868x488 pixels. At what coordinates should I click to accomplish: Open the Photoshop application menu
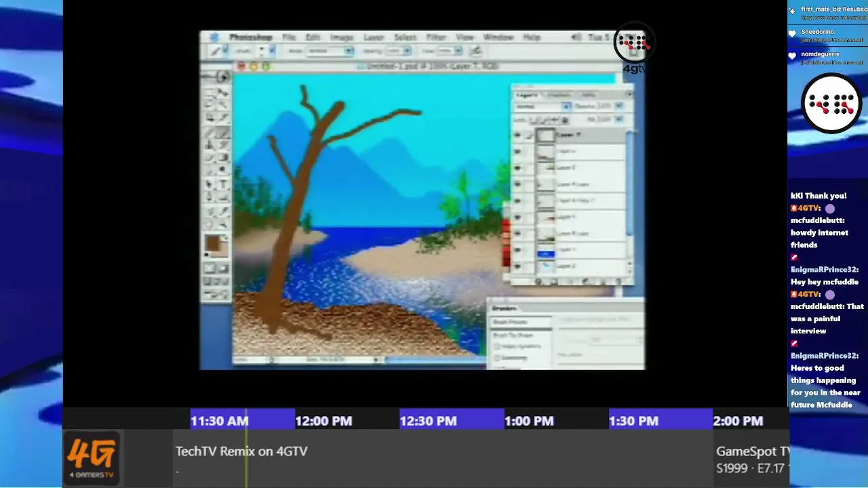tap(250, 37)
